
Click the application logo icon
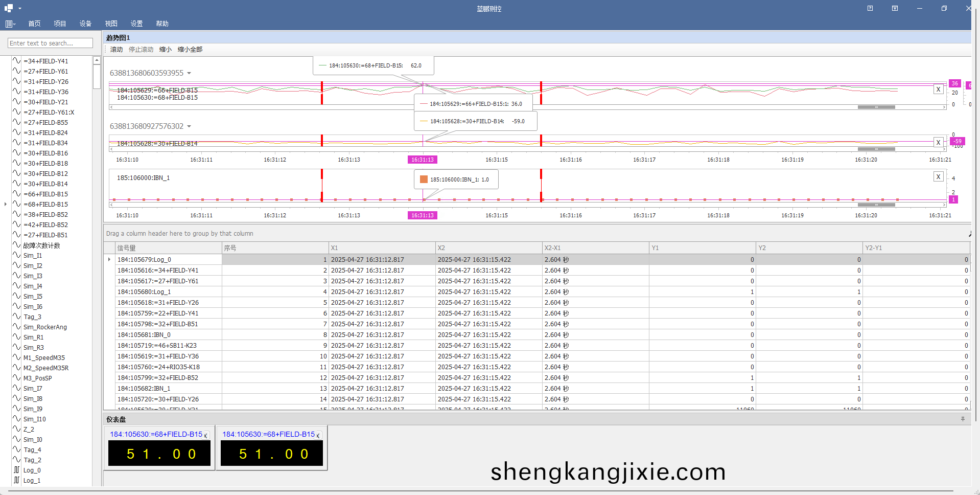coord(9,8)
